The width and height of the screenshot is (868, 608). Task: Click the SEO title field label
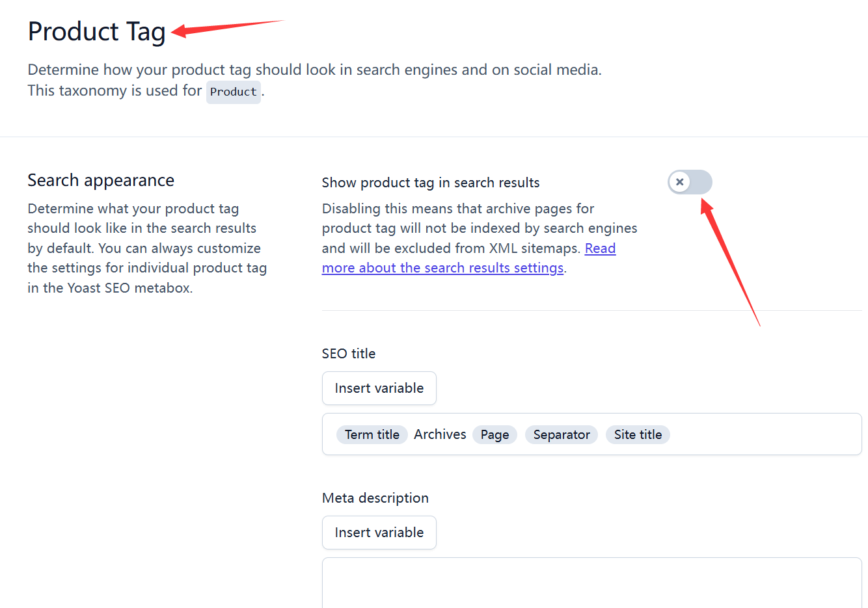click(x=348, y=354)
